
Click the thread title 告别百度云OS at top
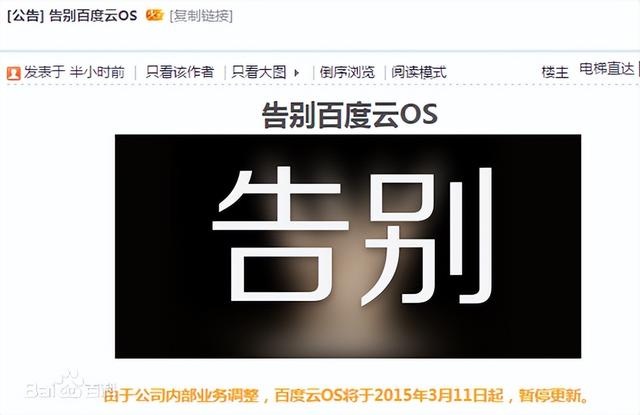93,16
